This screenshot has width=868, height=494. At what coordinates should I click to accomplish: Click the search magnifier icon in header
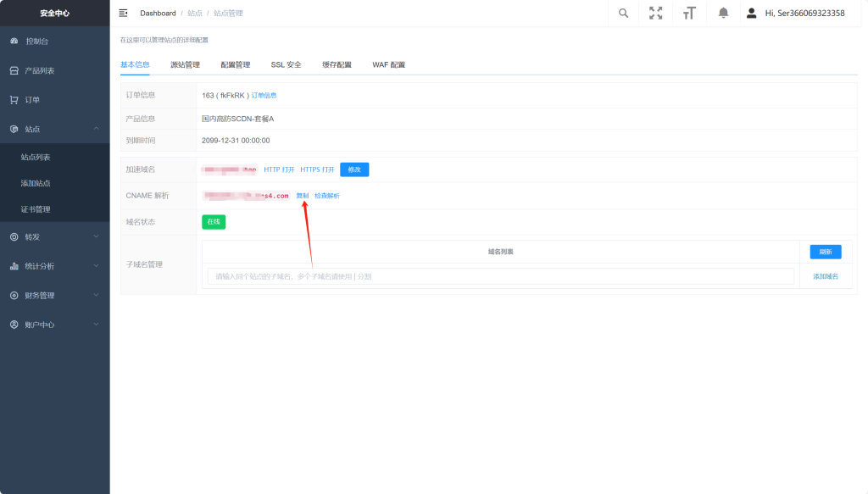point(624,13)
